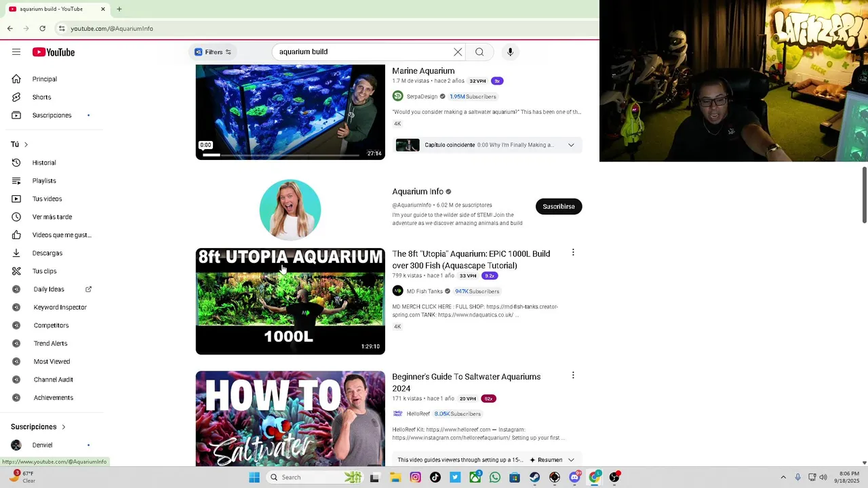Open the HOW TO Saltwater thumbnail

click(x=290, y=418)
